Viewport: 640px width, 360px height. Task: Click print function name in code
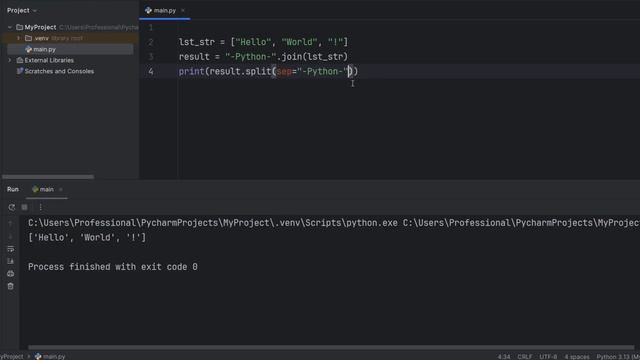(191, 71)
